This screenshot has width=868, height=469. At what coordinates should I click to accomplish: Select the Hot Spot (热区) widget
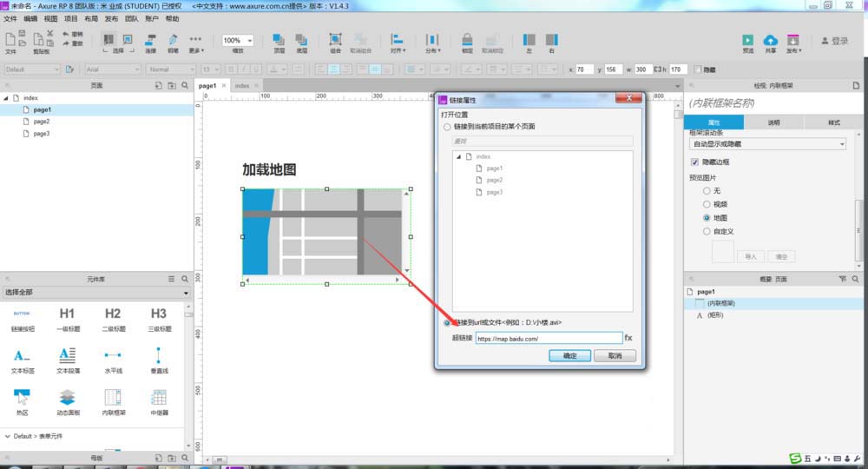click(23, 402)
